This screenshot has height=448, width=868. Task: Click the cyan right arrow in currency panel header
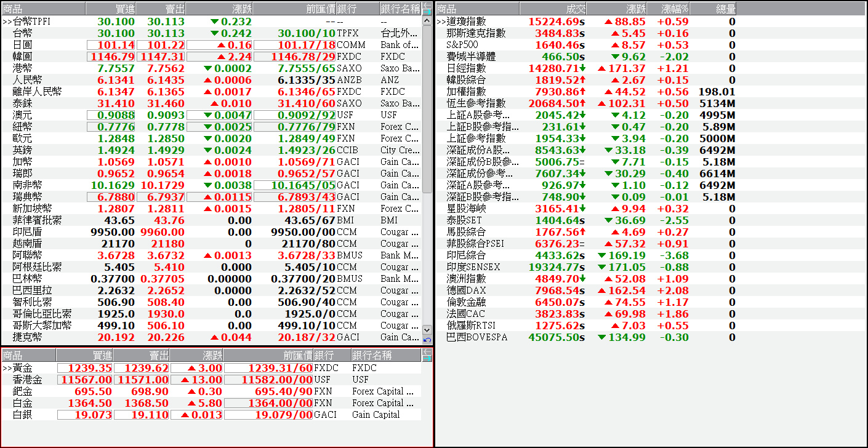pos(427,12)
